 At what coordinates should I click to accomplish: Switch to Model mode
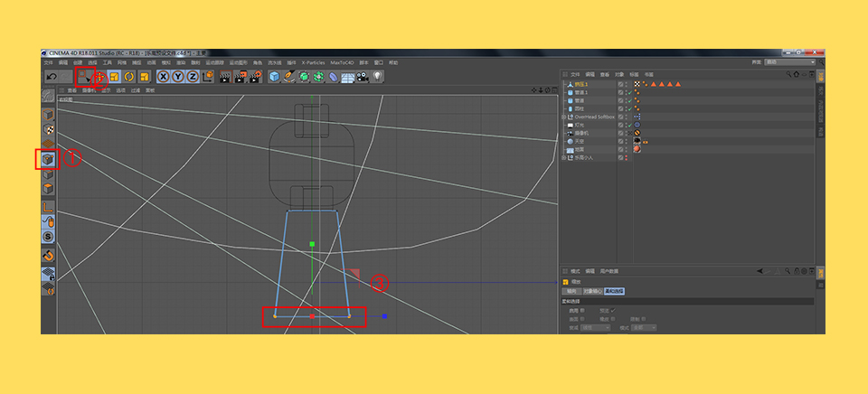[x=49, y=115]
